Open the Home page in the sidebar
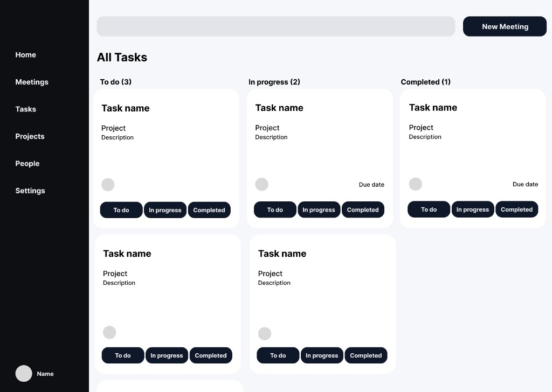Viewport: 552px width, 392px height. tap(25, 55)
